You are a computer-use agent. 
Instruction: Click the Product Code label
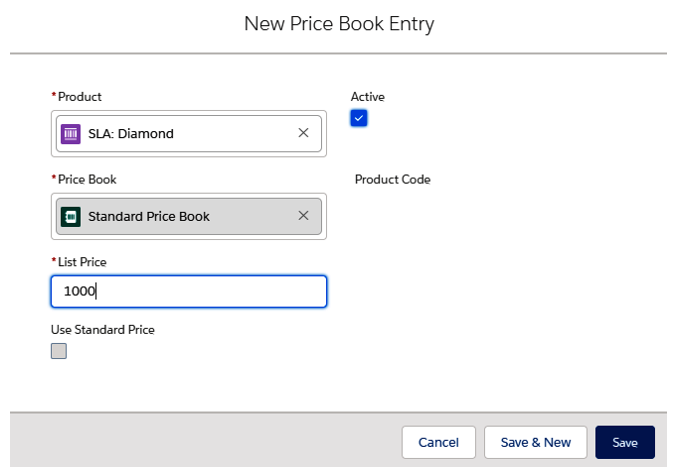pos(393,179)
